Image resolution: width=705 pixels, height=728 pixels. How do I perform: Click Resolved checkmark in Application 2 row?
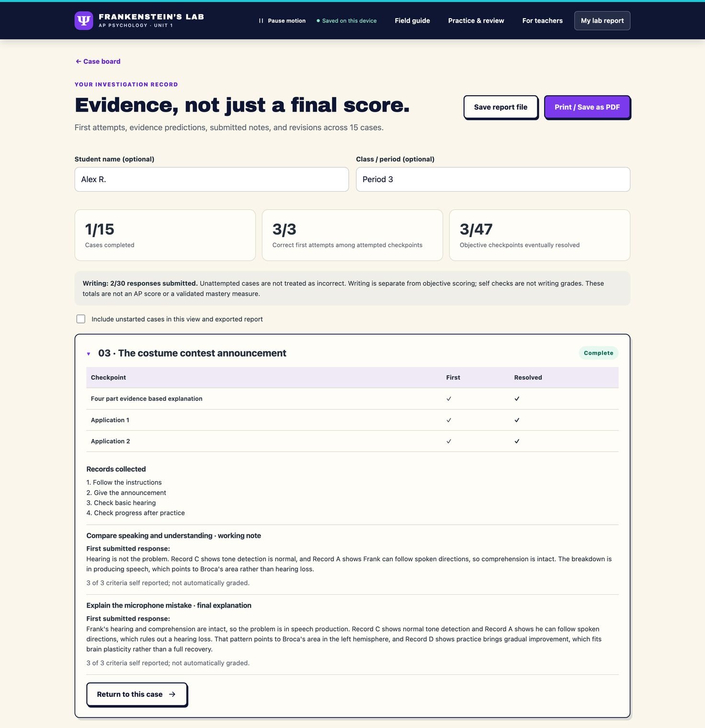point(517,441)
